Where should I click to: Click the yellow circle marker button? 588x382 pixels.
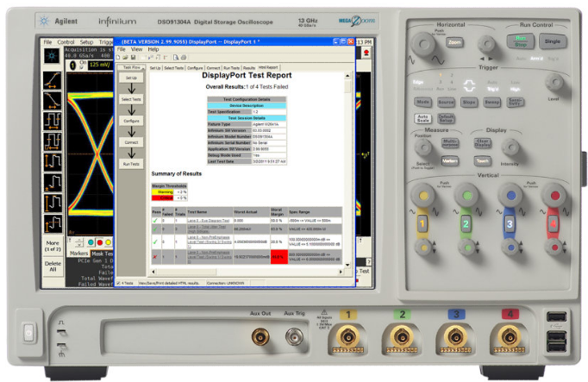108,242
